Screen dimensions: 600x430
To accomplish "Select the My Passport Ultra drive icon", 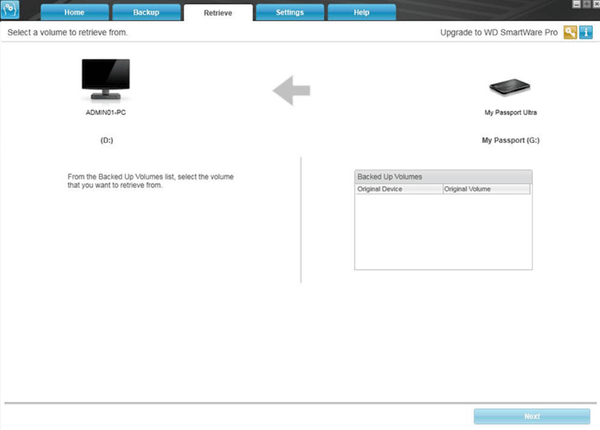I will click(x=511, y=88).
